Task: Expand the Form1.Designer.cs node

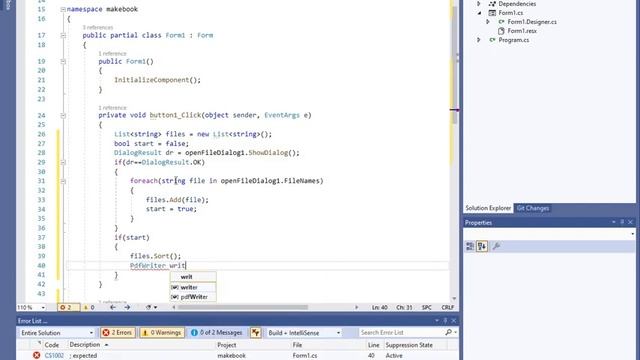Action: (488, 22)
